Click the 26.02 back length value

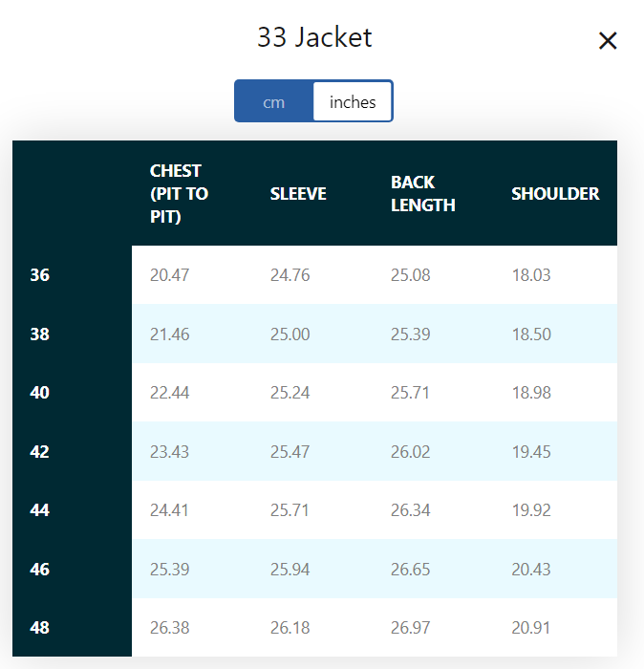click(x=410, y=451)
